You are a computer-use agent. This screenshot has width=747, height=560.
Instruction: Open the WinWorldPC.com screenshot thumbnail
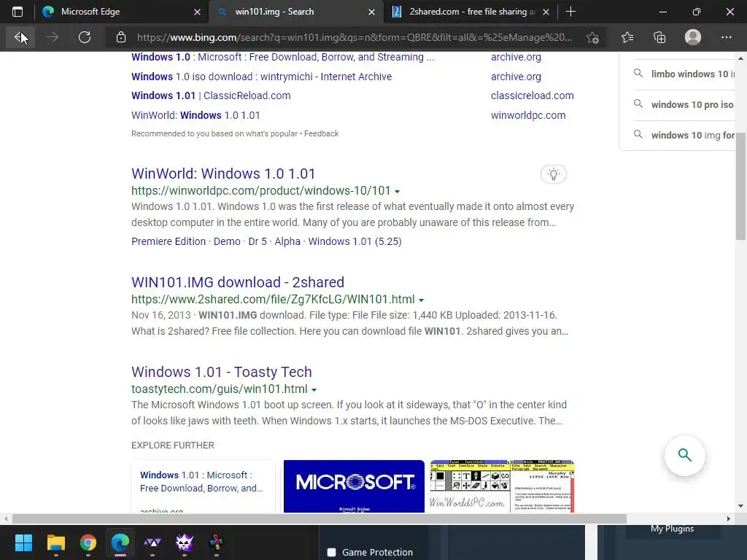click(x=502, y=486)
